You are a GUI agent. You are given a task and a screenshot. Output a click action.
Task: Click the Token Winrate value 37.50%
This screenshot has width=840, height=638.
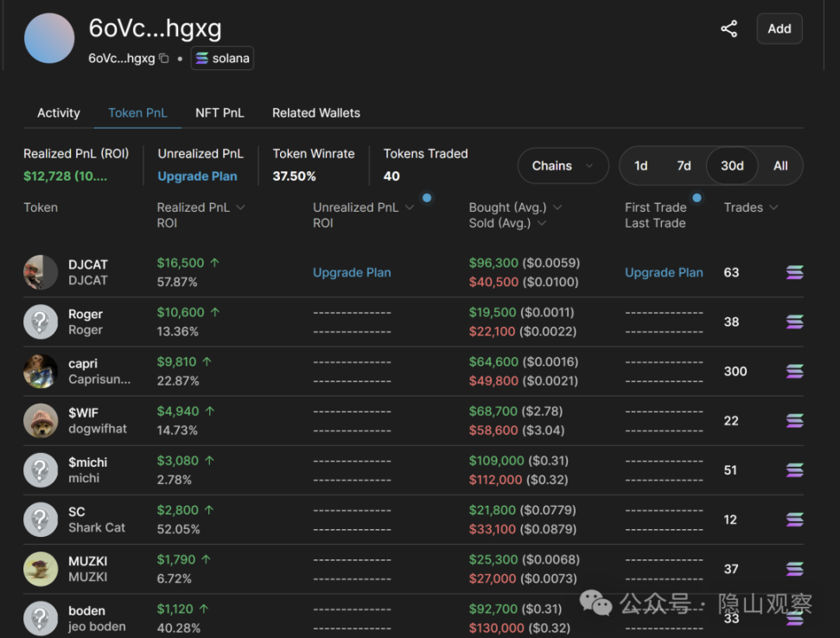point(294,176)
